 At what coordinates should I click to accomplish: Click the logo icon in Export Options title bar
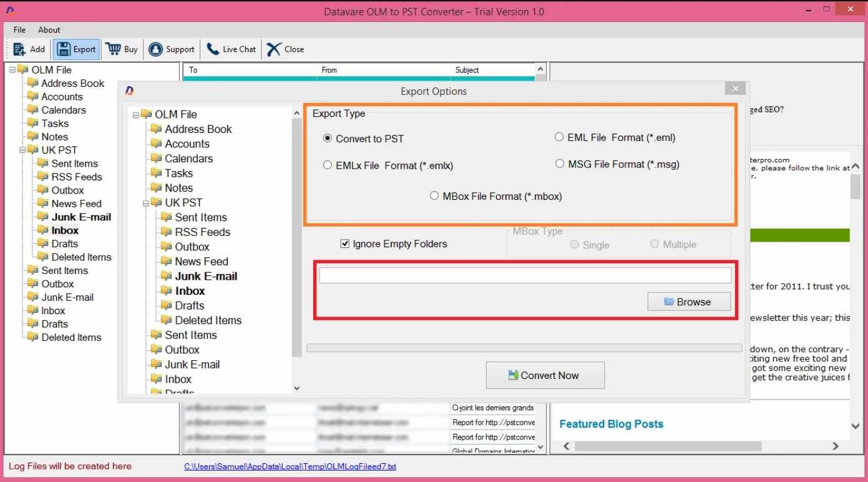pos(129,91)
